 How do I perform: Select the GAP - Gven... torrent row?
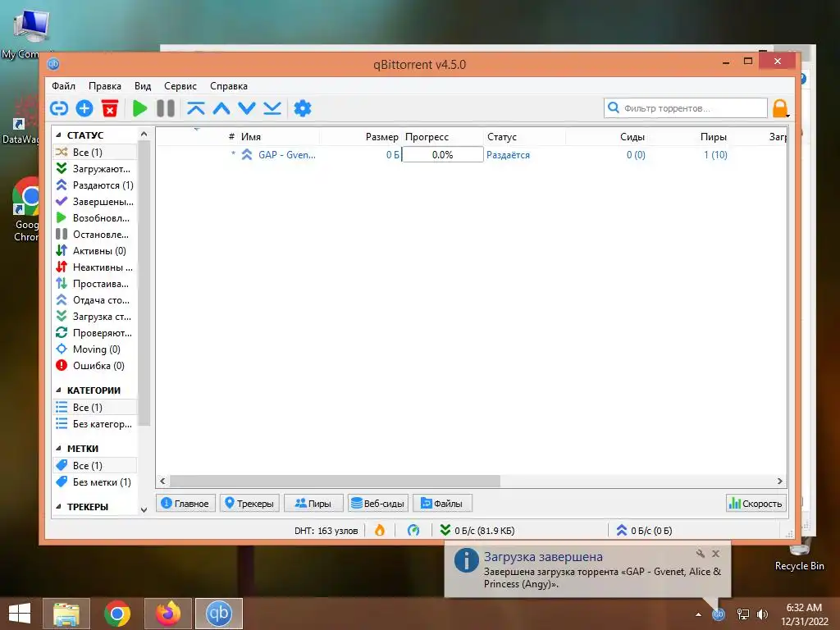click(x=471, y=155)
